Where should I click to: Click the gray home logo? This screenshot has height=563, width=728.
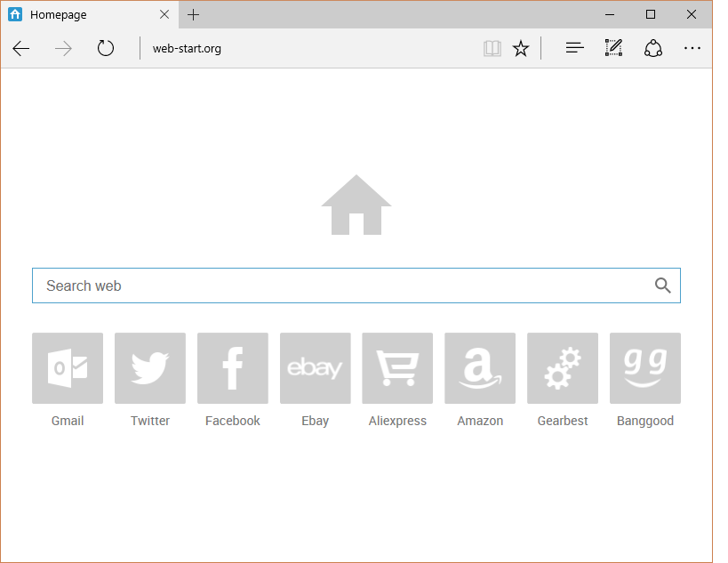pos(356,205)
